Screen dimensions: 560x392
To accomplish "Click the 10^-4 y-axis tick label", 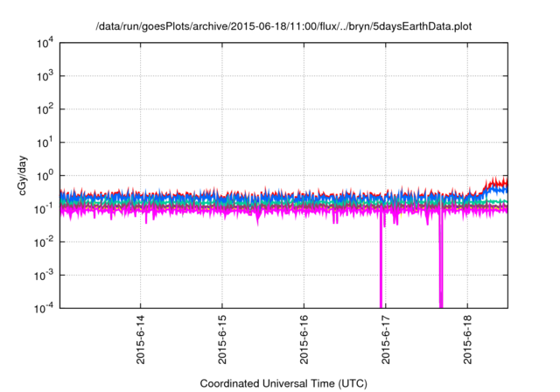I will pyautogui.click(x=44, y=308).
